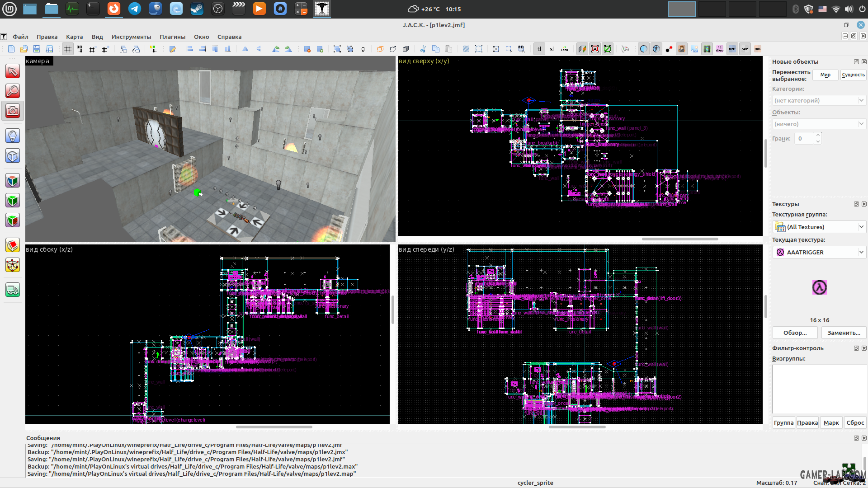
Task: Toggle UV lock button
Action: tap(565, 49)
